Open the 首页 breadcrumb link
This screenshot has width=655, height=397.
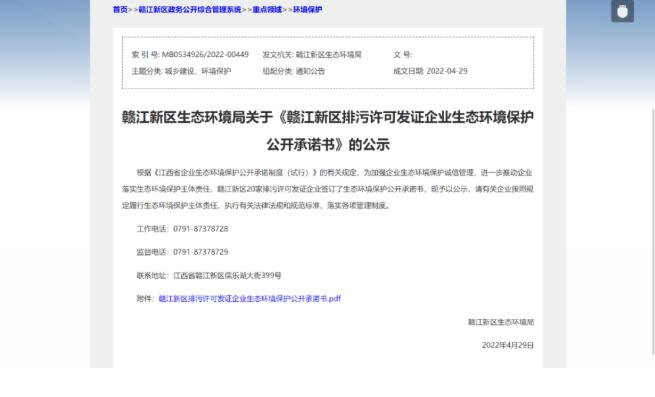[120, 10]
